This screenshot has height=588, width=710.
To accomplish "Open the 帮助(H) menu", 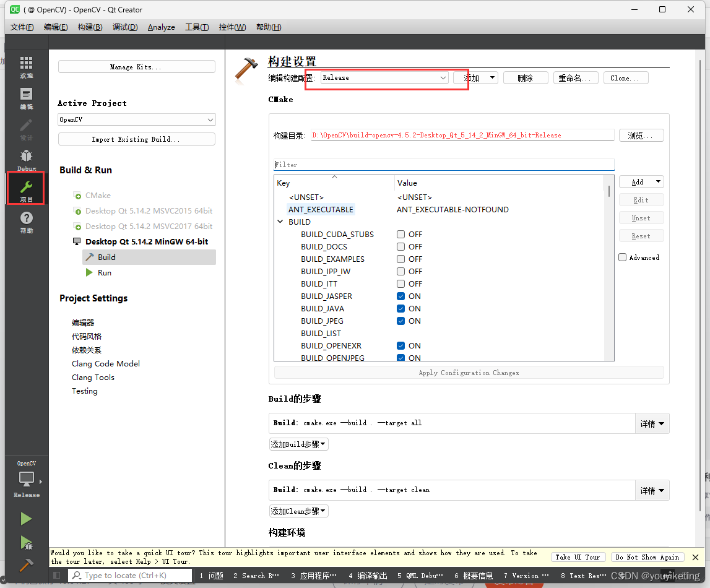I will click(x=269, y=27).
